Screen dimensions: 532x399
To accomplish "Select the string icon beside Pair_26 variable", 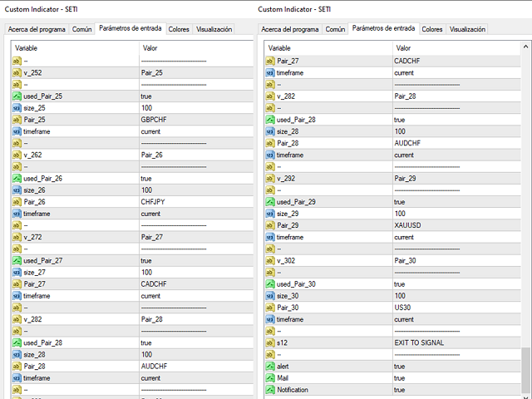I will click(17, 202).
